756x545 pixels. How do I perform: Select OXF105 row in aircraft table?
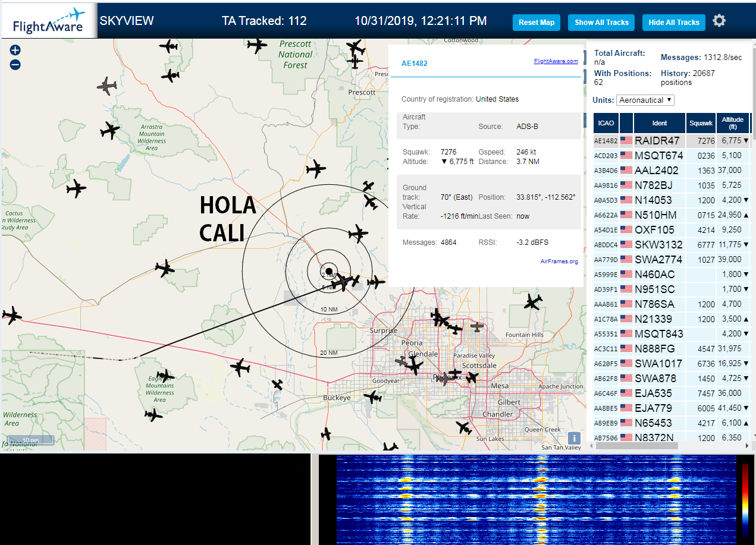click(672, 230)
